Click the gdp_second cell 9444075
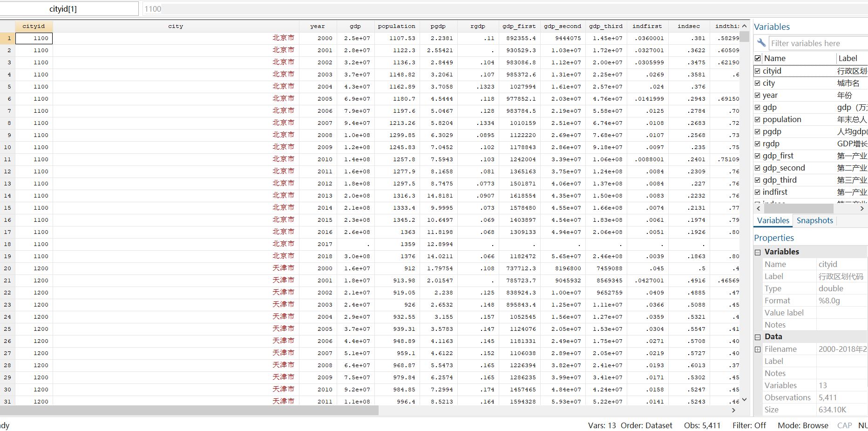 [x=562, y=38]
